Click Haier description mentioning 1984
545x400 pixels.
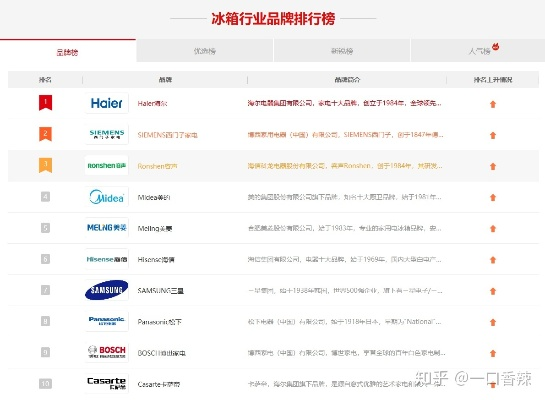345,103
